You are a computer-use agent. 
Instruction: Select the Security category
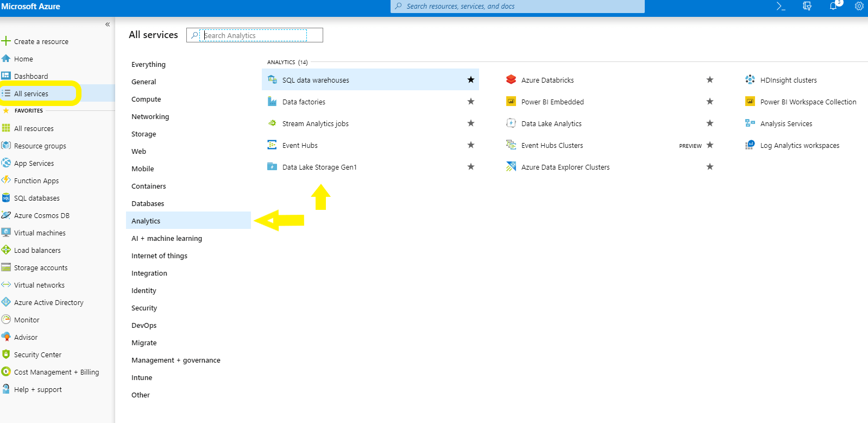click(x=144, y=308)
